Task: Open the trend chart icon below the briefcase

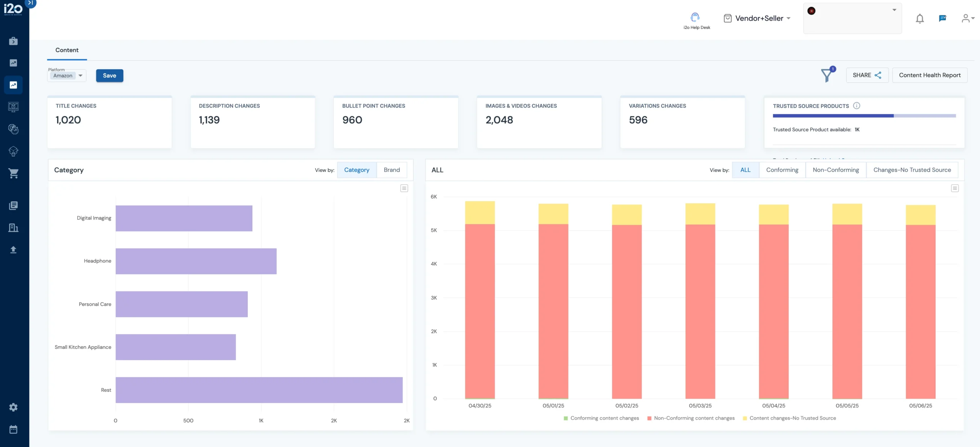Action: click(x=13, y=63)
